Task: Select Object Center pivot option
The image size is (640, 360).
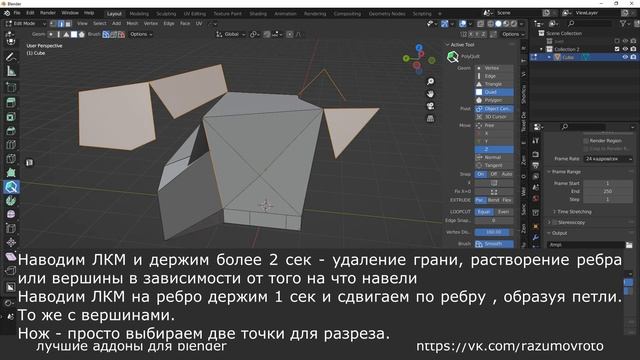Action: 494,109
